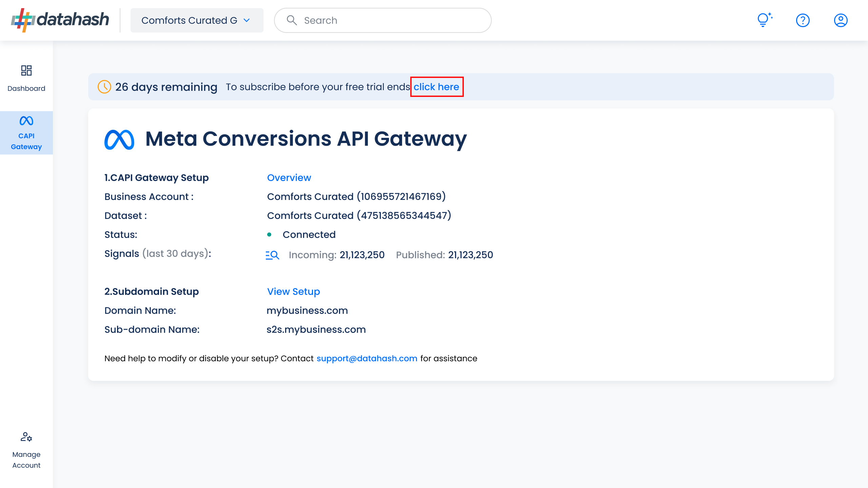Click the search magnifier icon
868x488 pixels.
click(x=292, y=20)
